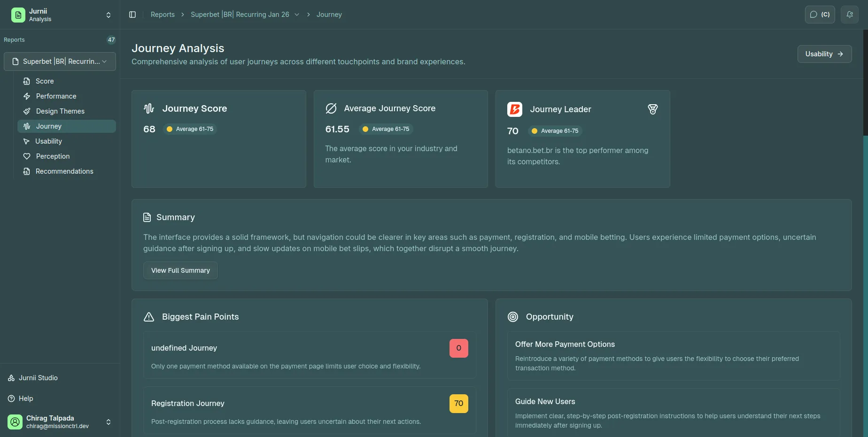Open the notifications bell icon
This screenshot has height=437, width=868.
coord(849,15)
